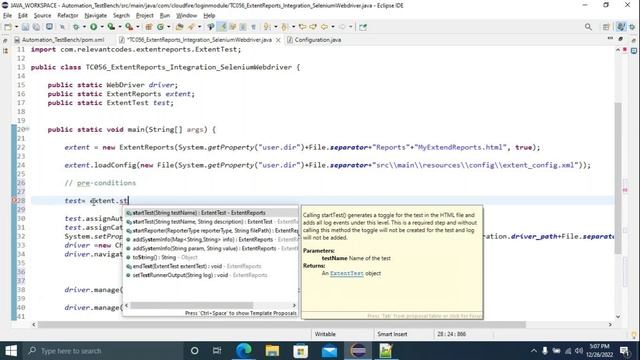Image resolution: width=640 pixels, height=360 pixels.
Task: Open File Explorer from the taskbar
Action: pyautogui.click(x=272, y=351)
